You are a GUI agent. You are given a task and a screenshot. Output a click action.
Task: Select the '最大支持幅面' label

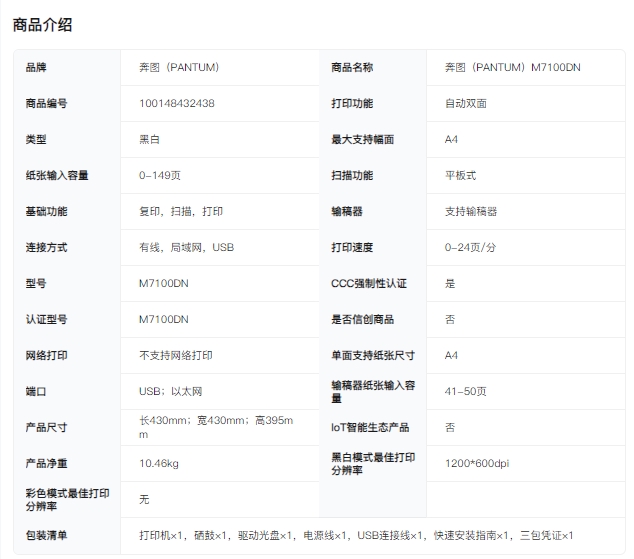click(362, 139)
